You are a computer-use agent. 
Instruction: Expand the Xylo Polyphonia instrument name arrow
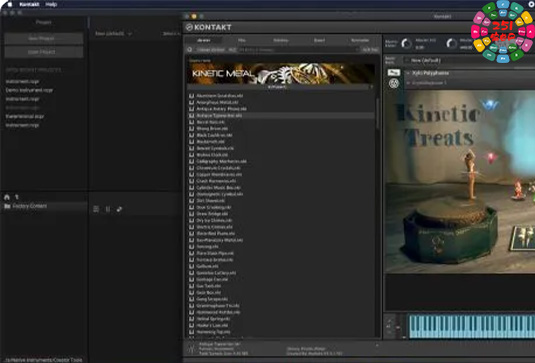[408, 73]
